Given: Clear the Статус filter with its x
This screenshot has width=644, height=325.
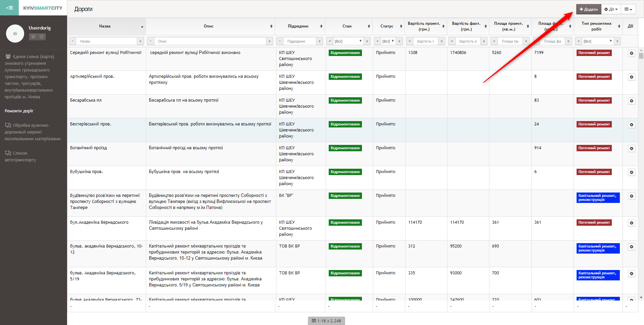Looking at the screenshot, I should coord(399,41).
